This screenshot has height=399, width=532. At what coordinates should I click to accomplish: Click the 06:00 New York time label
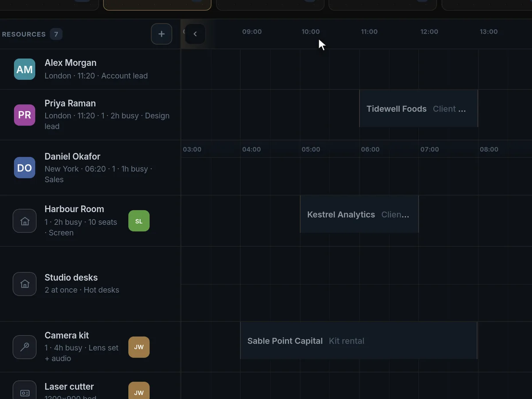[x=370, y=149]
